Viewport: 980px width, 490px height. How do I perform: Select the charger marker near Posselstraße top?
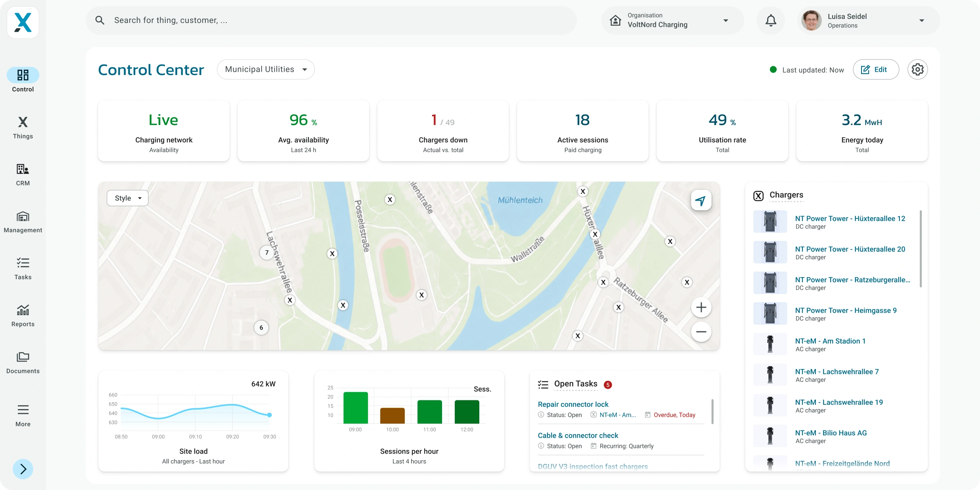click(x=390, y=199)
